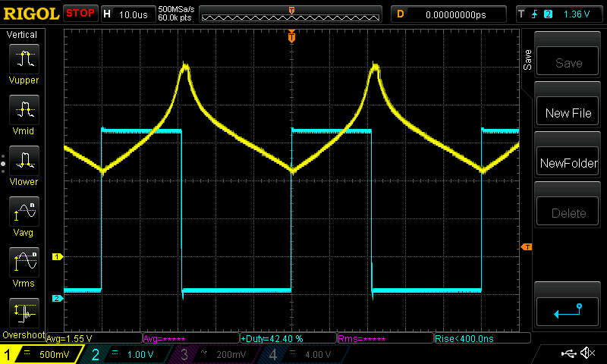Click the New File button
The image size is (607, 364).
click(x=568, y=113)
